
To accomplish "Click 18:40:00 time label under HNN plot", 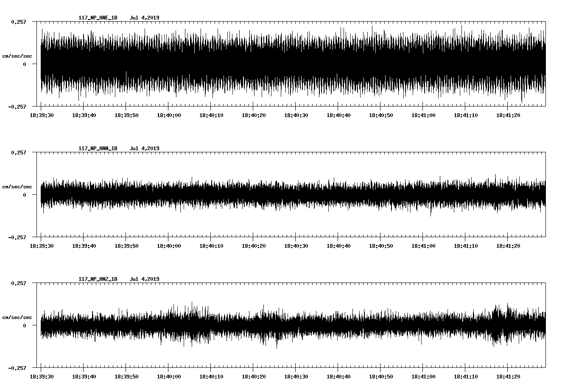I will (169, 246).
